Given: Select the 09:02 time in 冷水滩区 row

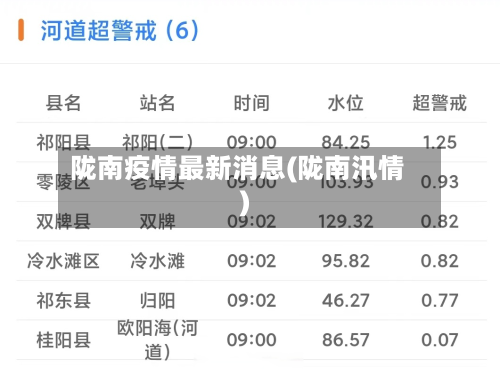Looking at the screenshot, I should pyautogui.click(x=251, y=261).
